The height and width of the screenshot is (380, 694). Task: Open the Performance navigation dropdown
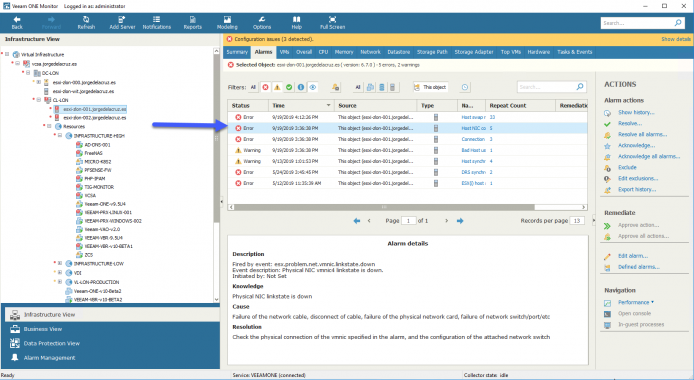point(636,302)
